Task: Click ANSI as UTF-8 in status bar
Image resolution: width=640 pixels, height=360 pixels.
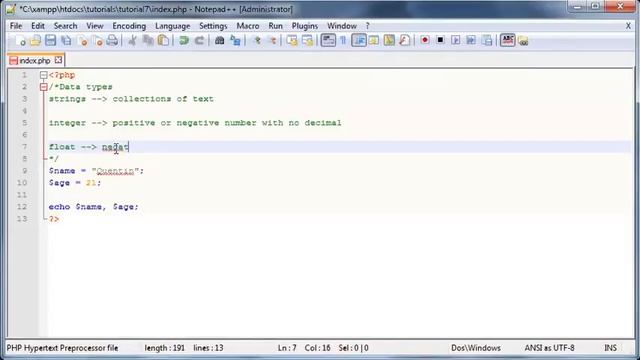Action: tap(549, 348)
